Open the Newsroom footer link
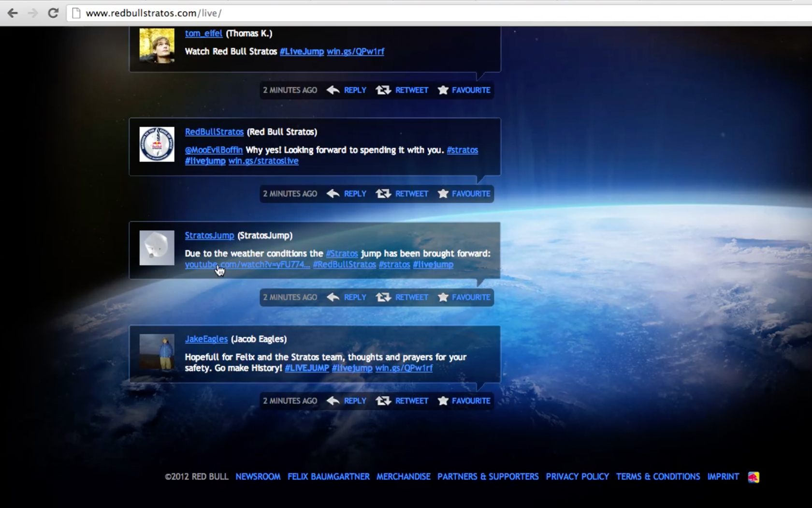This screenshot has width=812, height=508. [x=258, y=477]
